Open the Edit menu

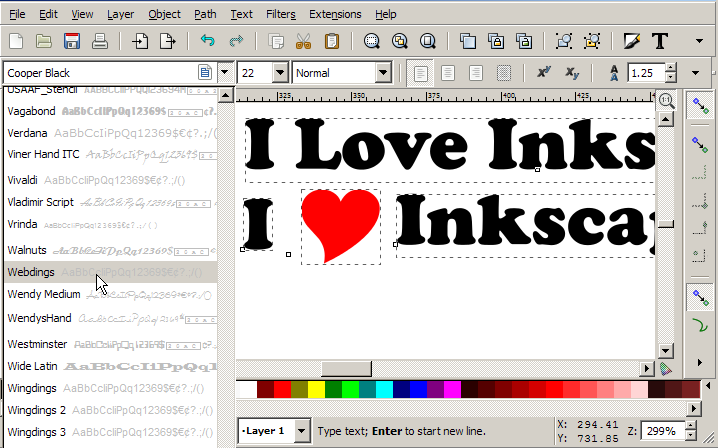point(48,14)
